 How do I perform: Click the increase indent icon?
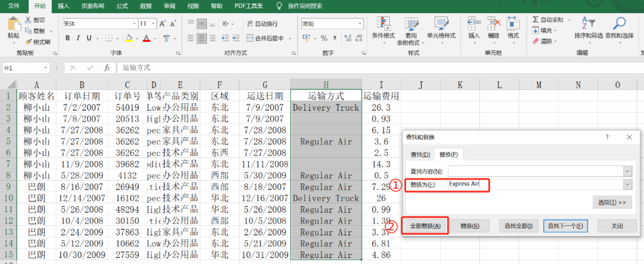[236, 38]
